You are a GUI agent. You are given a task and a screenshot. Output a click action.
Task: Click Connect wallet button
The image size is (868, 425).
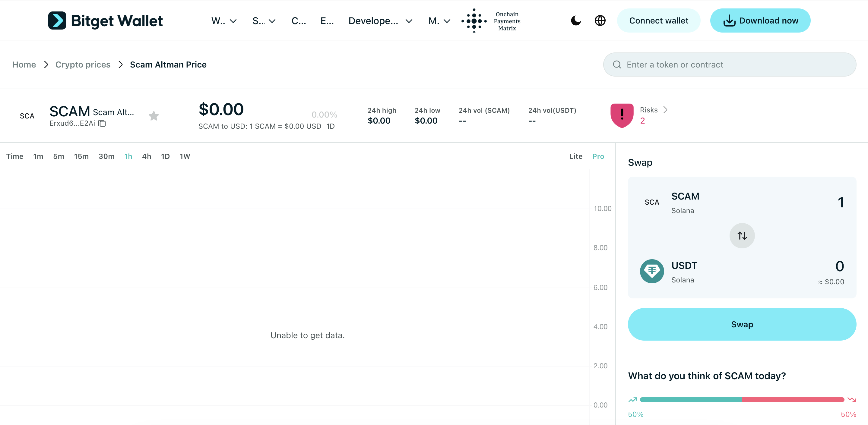(x=658, y=20)
